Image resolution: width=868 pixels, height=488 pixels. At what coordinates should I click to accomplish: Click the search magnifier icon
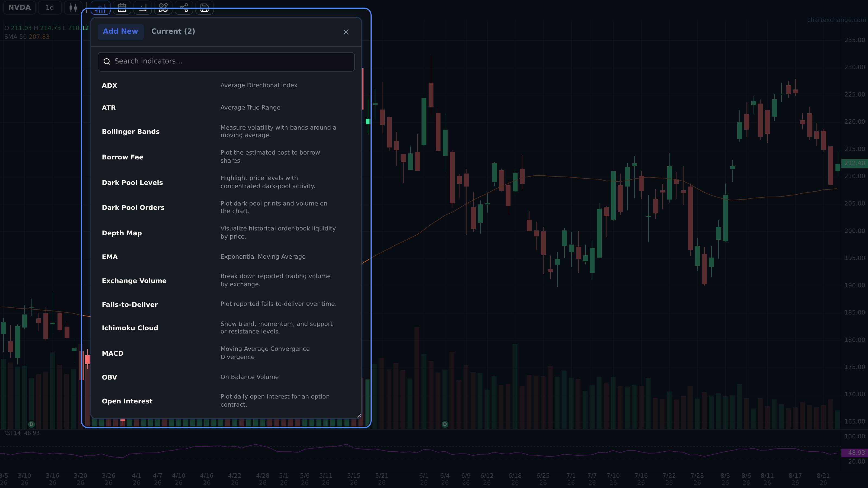(107, 61)
